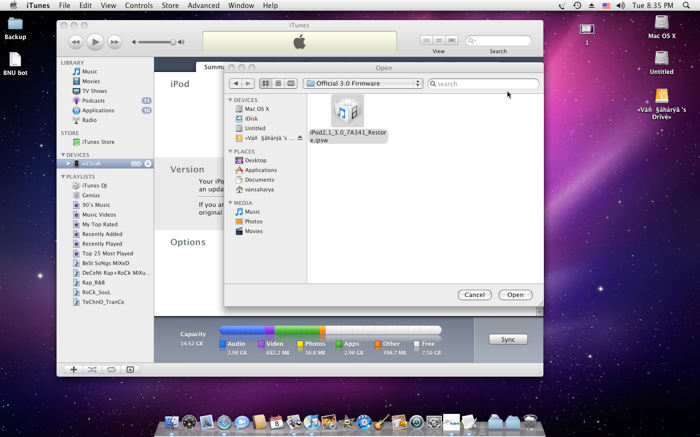700x437 pixels.
Task: Open the Help menu
Action: (270, 5)
